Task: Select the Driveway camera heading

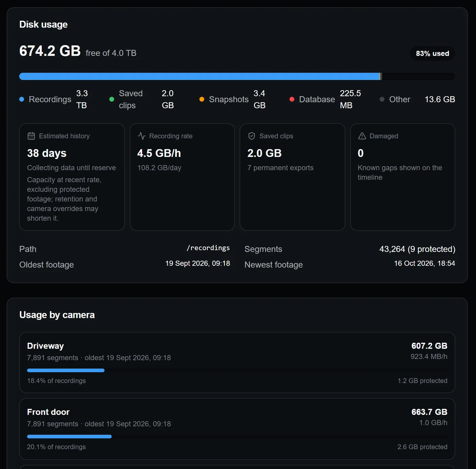Action: click(46, 346)
